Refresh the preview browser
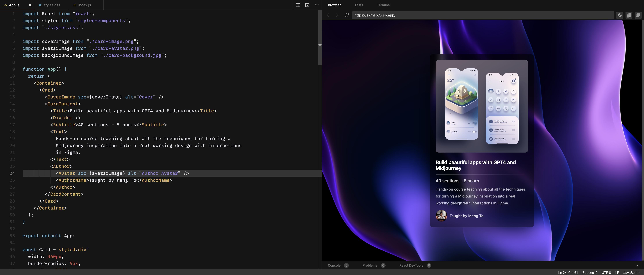 pos(347,15)
